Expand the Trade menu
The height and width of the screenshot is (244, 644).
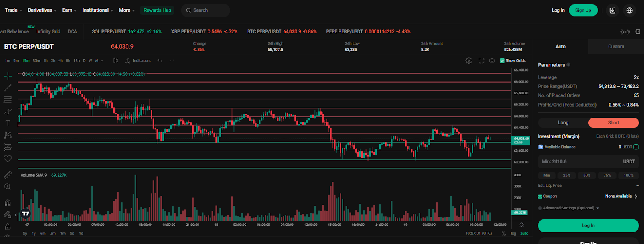(13, 10)
